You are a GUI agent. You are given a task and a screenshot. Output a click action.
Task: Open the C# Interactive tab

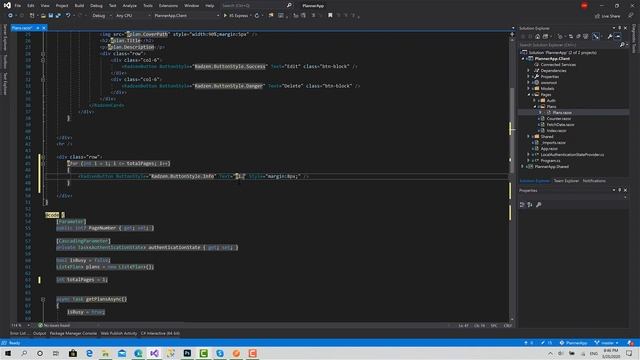click(x=160, y=333)
